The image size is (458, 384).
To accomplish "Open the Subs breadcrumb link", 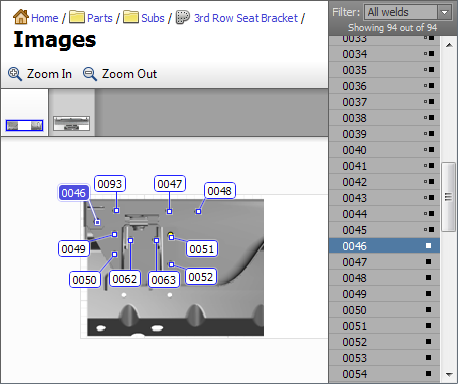I will coord(153,18).
